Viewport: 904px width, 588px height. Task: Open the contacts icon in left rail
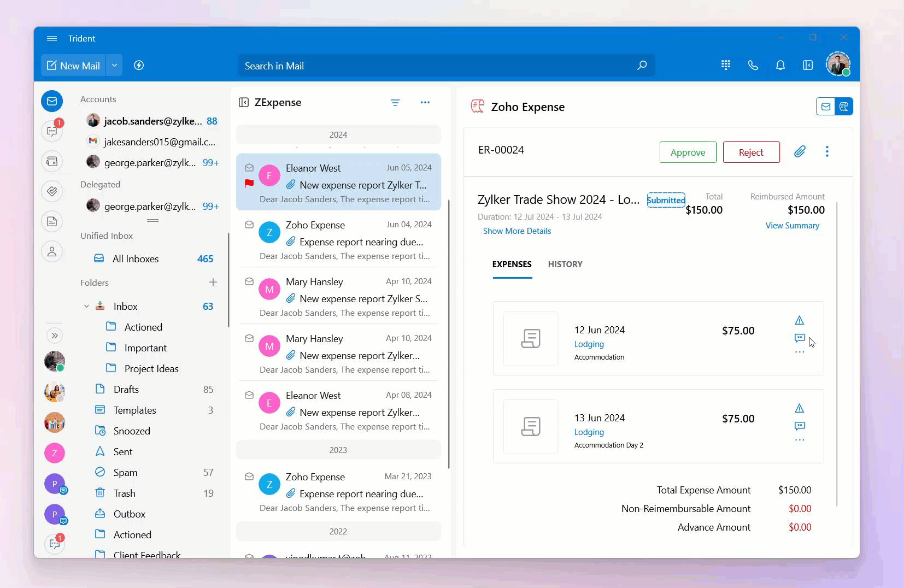(x=52, y=251)
